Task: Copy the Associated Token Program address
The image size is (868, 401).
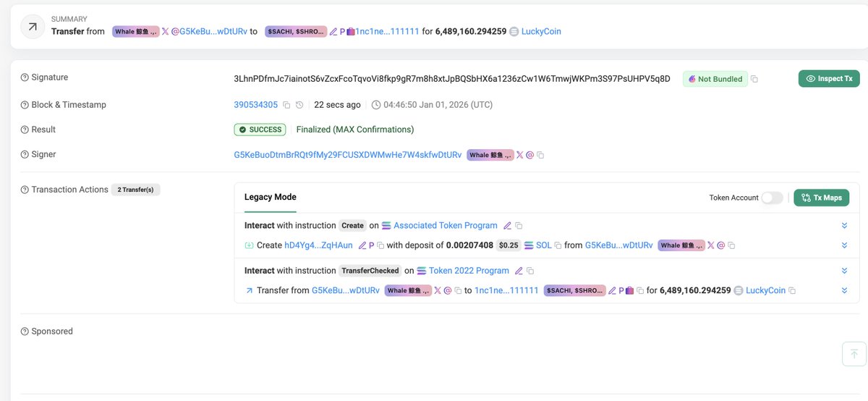Action: (519, 226)
